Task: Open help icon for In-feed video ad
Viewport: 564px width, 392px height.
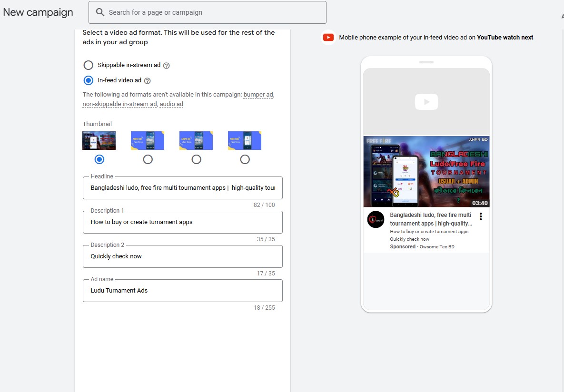Action: pyautogui.click(x=147, y=81)
